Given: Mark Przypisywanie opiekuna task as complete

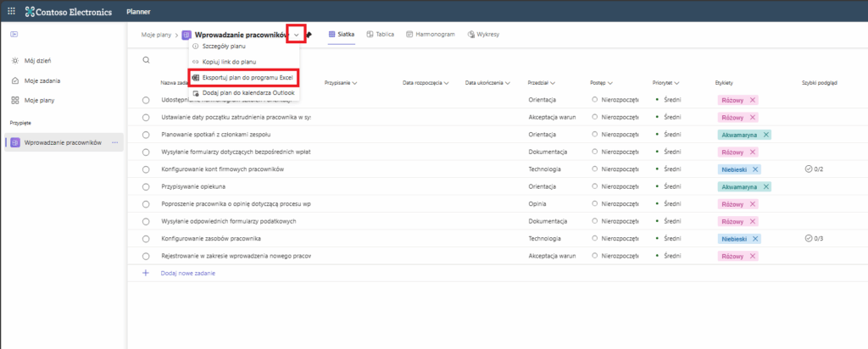Looking at the screenshot, I should [x=147, y=186].
